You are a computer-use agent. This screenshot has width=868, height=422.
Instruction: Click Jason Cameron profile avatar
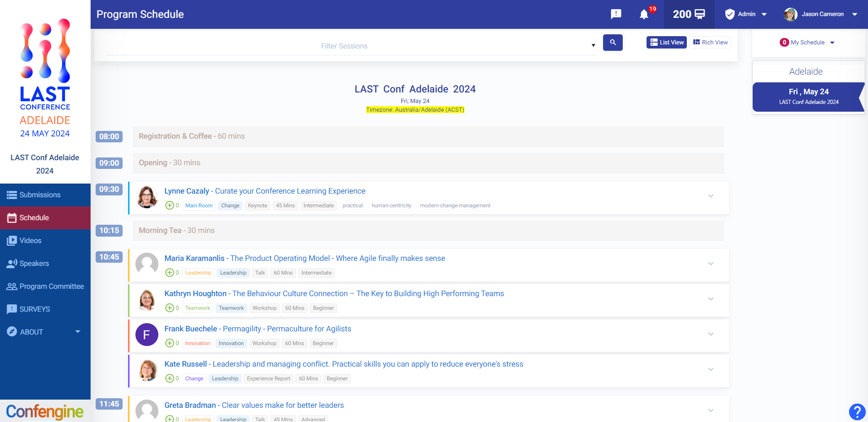pyautogui.click(x=790, y=14)
